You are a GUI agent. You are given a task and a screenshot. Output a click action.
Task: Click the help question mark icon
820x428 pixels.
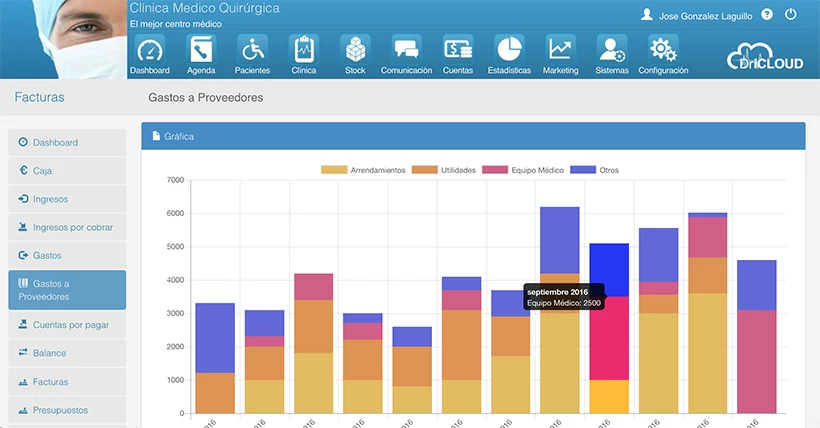coord(767,15)
